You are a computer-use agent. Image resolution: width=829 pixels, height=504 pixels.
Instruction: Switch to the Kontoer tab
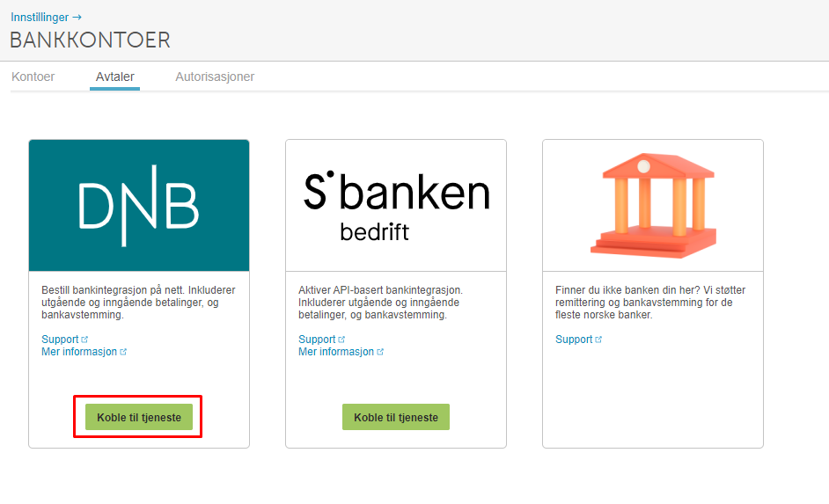click(x=33, y=77)
